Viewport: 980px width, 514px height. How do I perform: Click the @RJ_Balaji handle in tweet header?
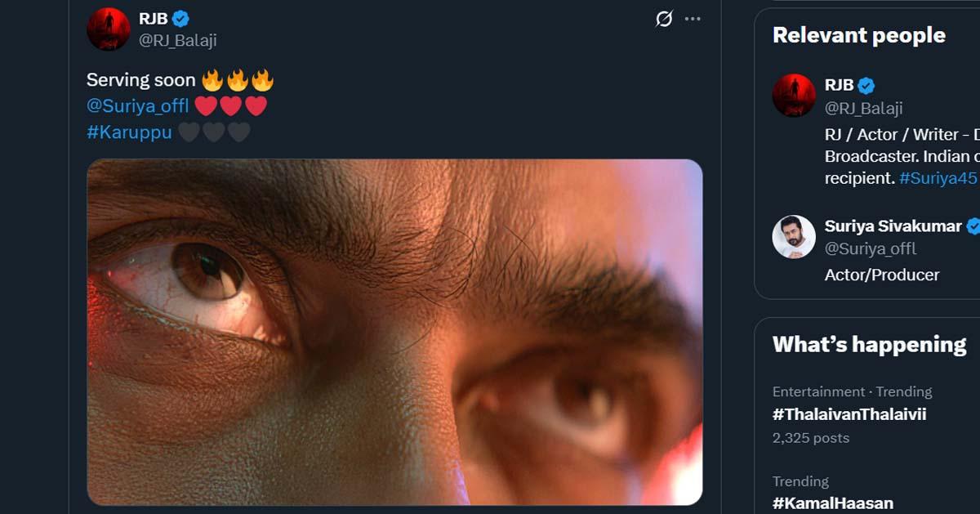(177, 40)
